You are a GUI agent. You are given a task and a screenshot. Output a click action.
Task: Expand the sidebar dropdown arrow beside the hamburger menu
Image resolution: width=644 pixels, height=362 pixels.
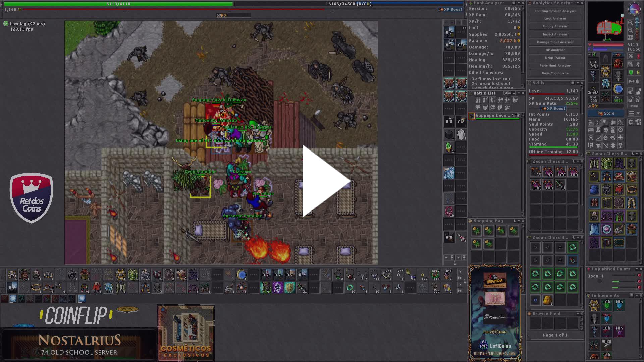tap(638, 113)
